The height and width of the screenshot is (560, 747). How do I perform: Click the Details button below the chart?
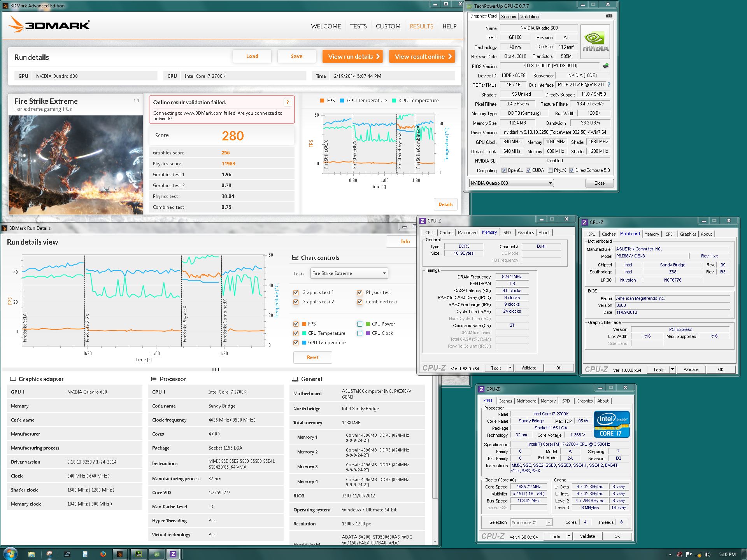(445, 205)
